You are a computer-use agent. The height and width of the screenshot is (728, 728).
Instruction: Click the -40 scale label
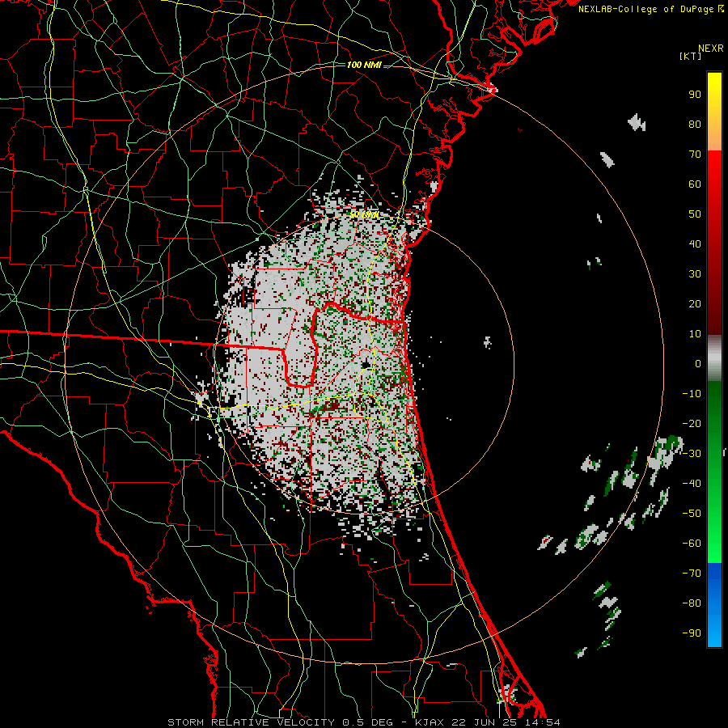(692, 484)
